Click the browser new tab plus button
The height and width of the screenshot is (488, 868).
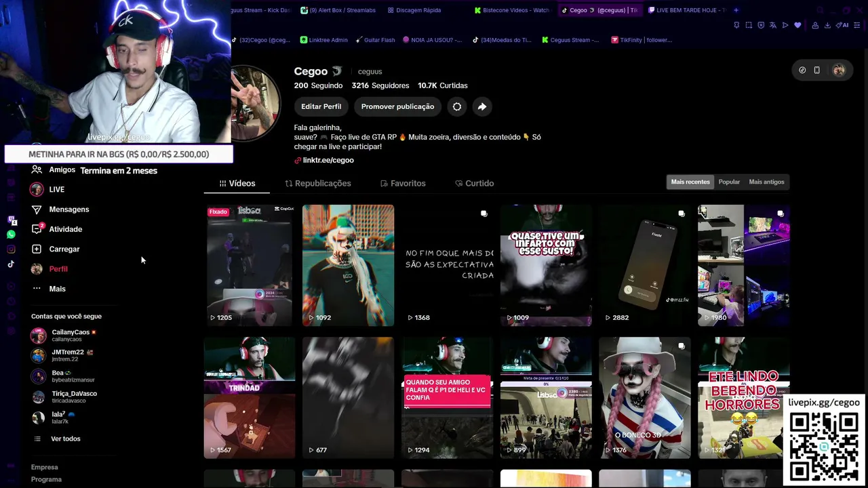pyautogui.click(x=736, y=10)
